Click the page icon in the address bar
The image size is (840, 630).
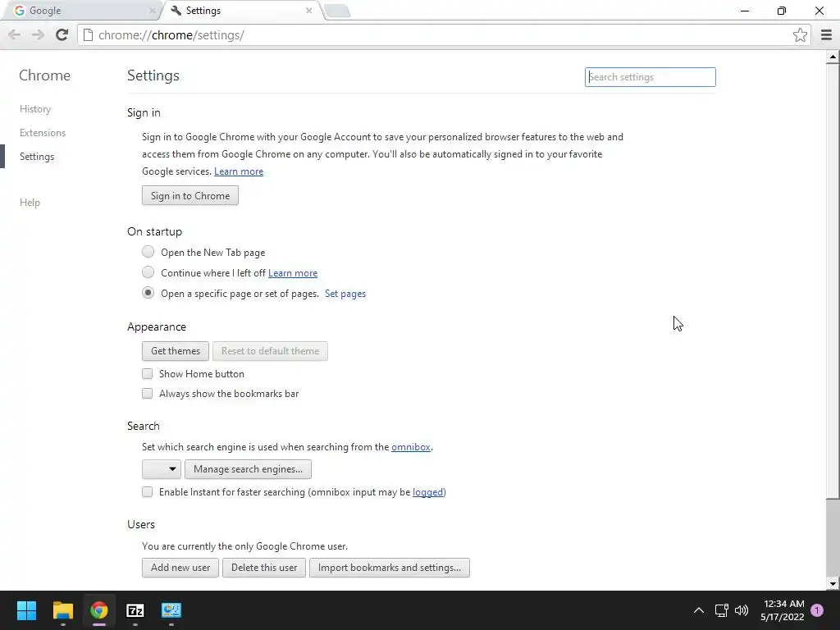click(88, 34)
